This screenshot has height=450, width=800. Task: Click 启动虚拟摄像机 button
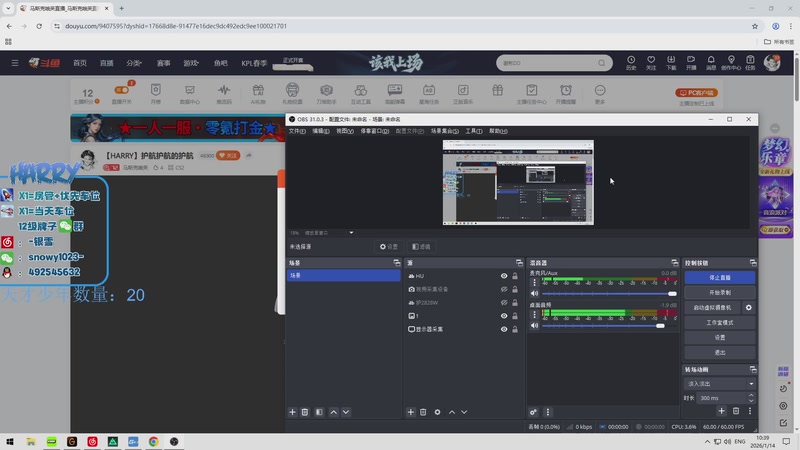713,308
